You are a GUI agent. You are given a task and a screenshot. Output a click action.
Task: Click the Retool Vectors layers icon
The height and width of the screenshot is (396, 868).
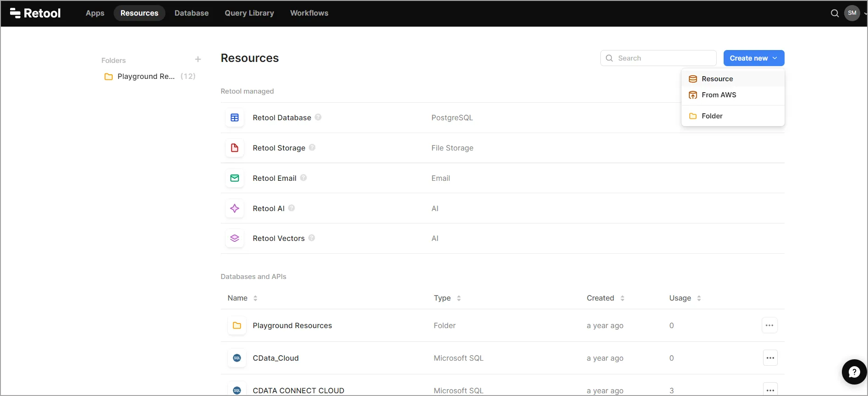(235, 239)
